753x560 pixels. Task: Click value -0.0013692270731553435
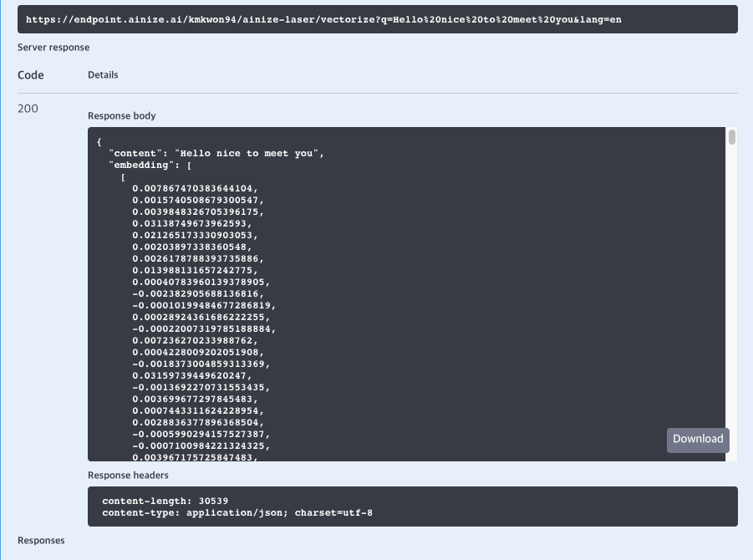tap(201, 387)
